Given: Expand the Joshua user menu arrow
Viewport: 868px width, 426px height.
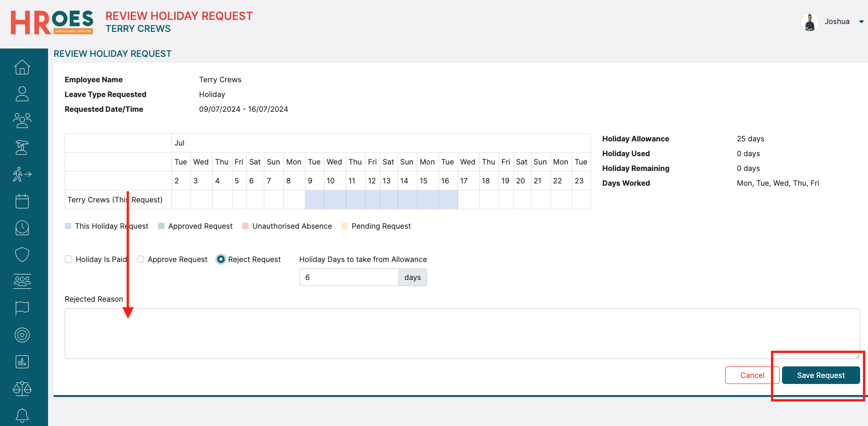Looking at the screenshot, I should click(861, 22).
